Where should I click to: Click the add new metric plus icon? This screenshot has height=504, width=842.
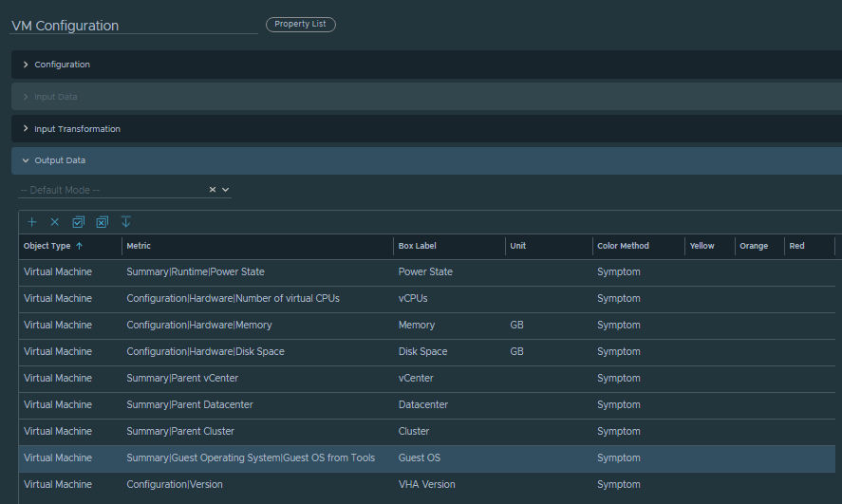coord(31,222)
